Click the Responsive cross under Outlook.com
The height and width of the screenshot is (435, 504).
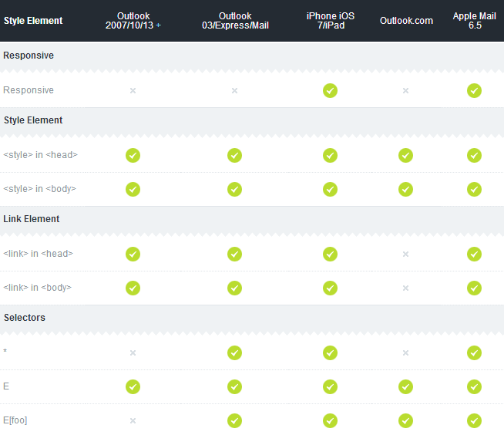[405, 91]
